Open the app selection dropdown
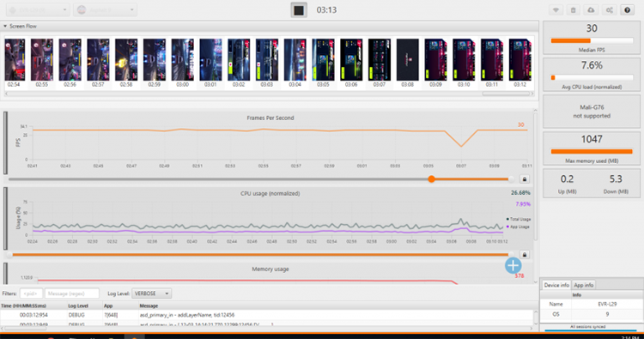Screen dimensions: 644x339 tap(105, 9)
